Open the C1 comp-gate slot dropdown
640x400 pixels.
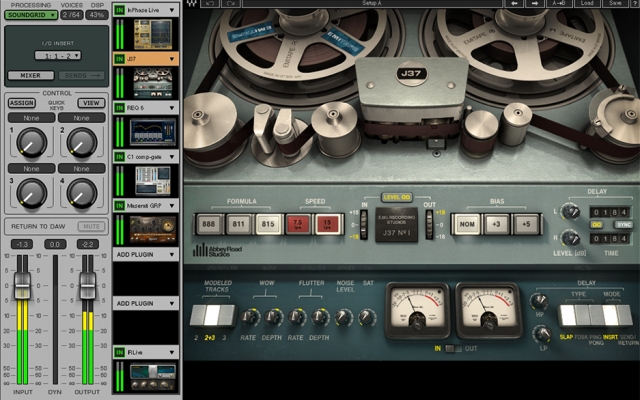(172, 157)
